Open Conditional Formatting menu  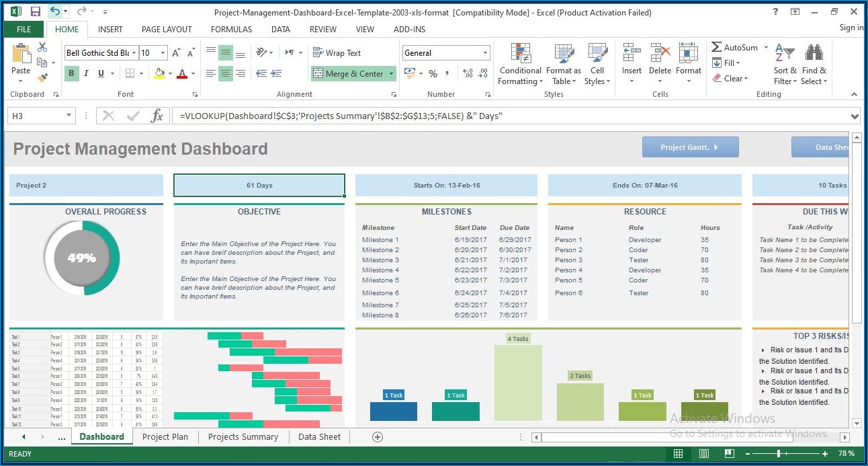coord(520,65)
